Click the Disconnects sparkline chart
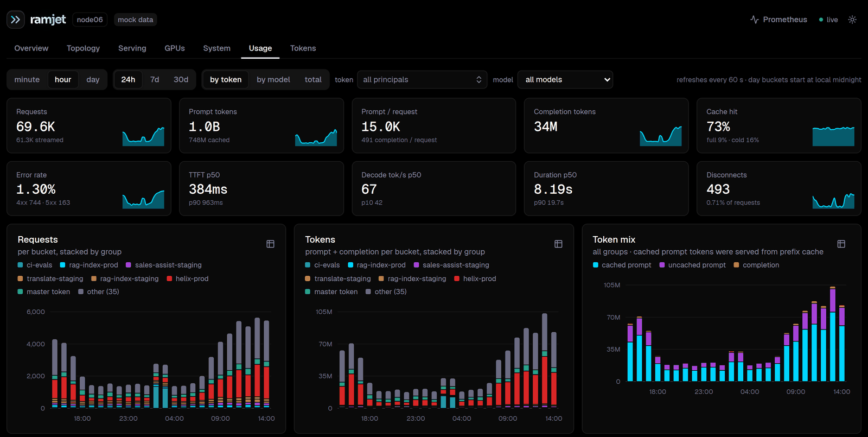Image resolution: width=868 pixels, height=437 pixels. click(833, 199)
